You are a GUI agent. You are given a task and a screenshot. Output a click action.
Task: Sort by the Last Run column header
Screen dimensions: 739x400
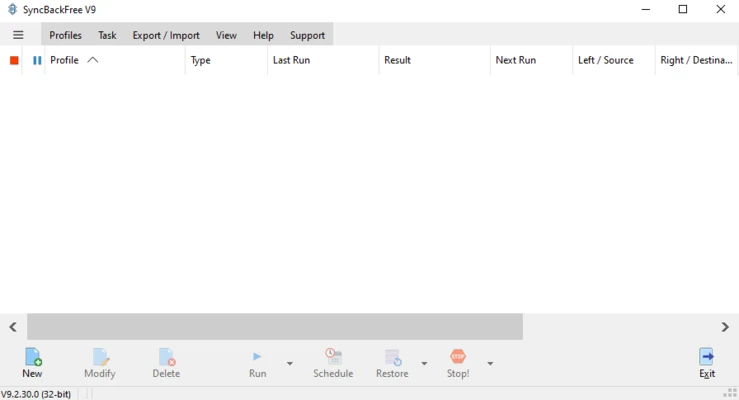[x=323, y=60]
